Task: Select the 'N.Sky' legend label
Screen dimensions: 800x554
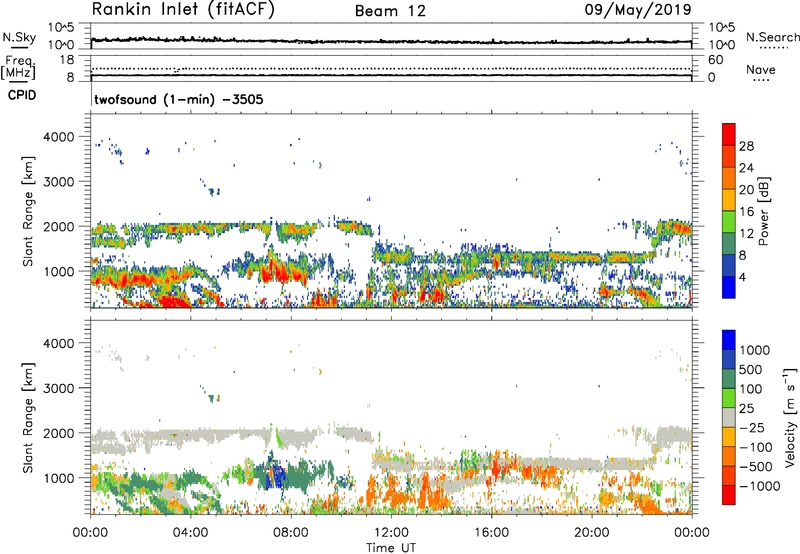Action: click(x=19, y=37)
